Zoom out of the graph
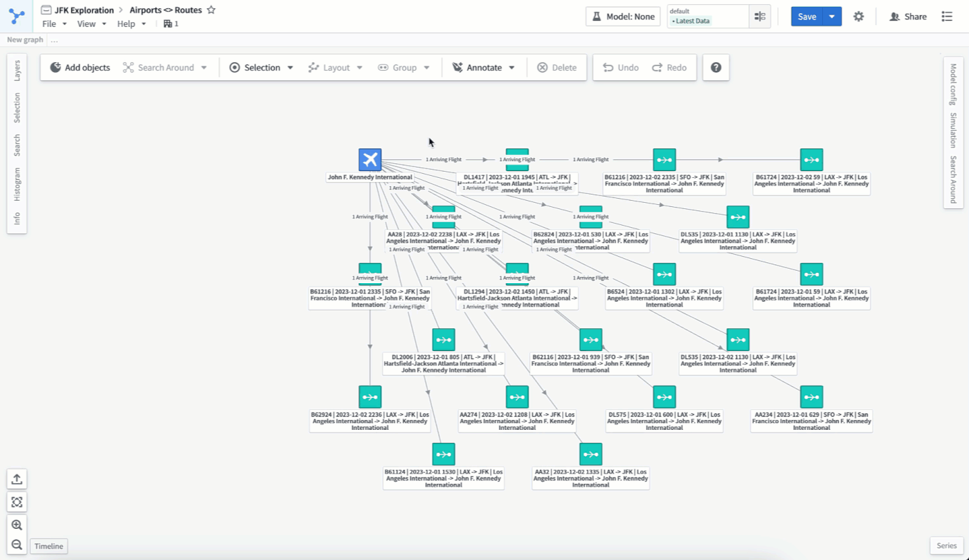This screenshot has height=560, width=969. coord(17,545)
